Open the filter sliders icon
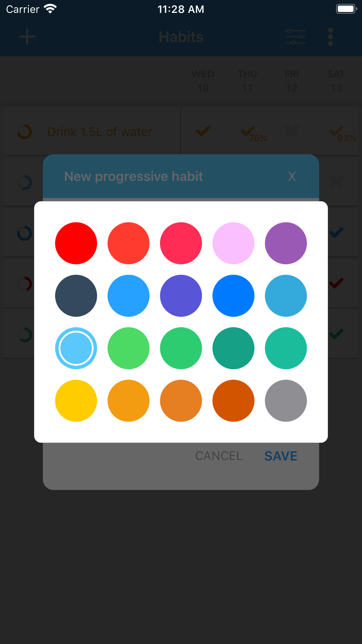362x644 pixels. [x=295, y=37]
